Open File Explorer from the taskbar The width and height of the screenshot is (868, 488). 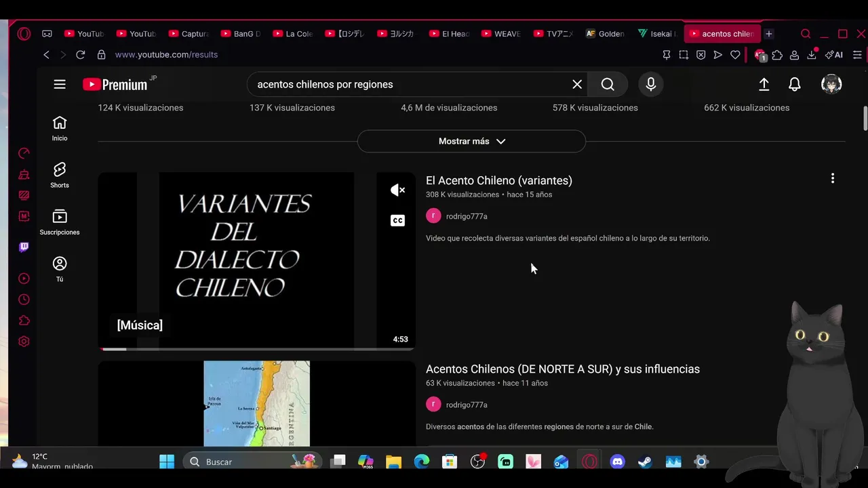click(x=393, y=462)
